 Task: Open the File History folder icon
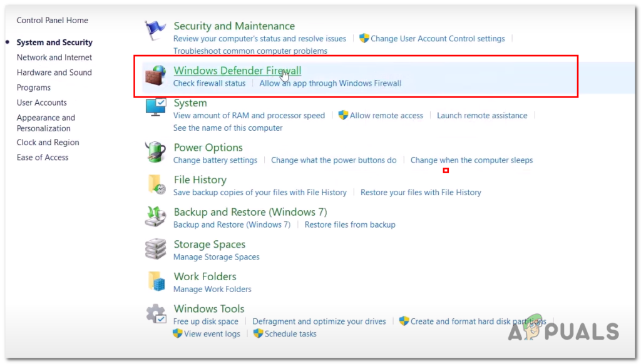[x=156, y=185]
